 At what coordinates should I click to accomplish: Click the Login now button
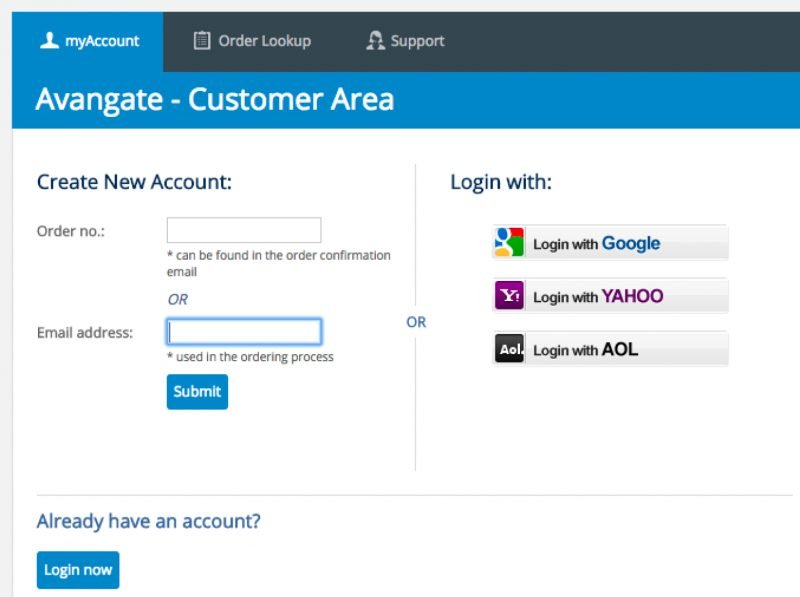(x=78, y=570)
